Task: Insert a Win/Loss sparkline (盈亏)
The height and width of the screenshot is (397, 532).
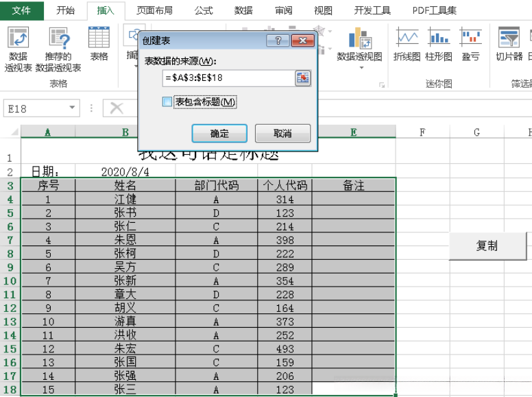Action: pos(470,43)
